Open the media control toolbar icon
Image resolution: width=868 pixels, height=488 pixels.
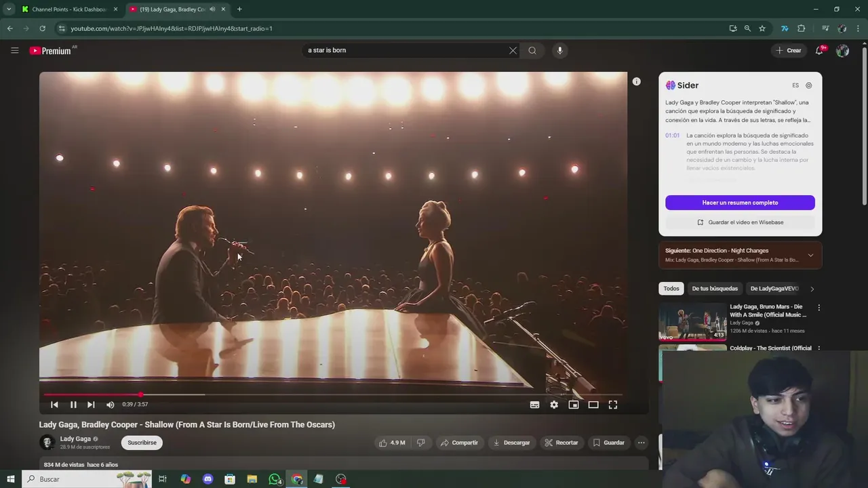825,28
